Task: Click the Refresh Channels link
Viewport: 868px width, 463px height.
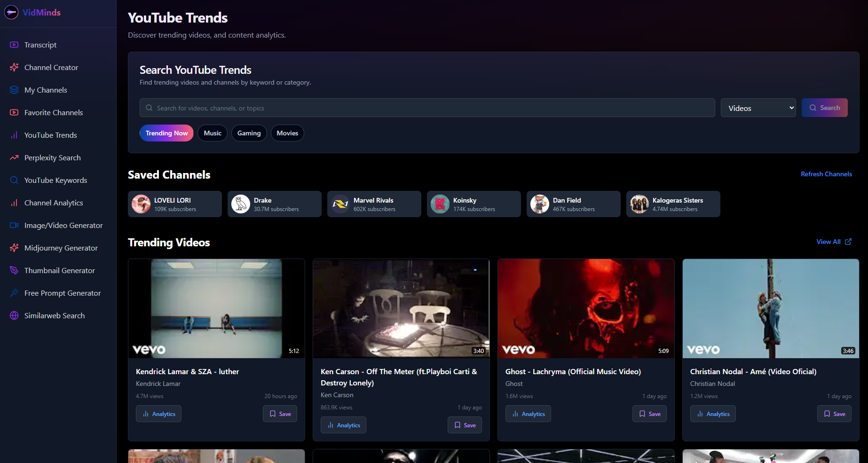Action: pos(826,174)
